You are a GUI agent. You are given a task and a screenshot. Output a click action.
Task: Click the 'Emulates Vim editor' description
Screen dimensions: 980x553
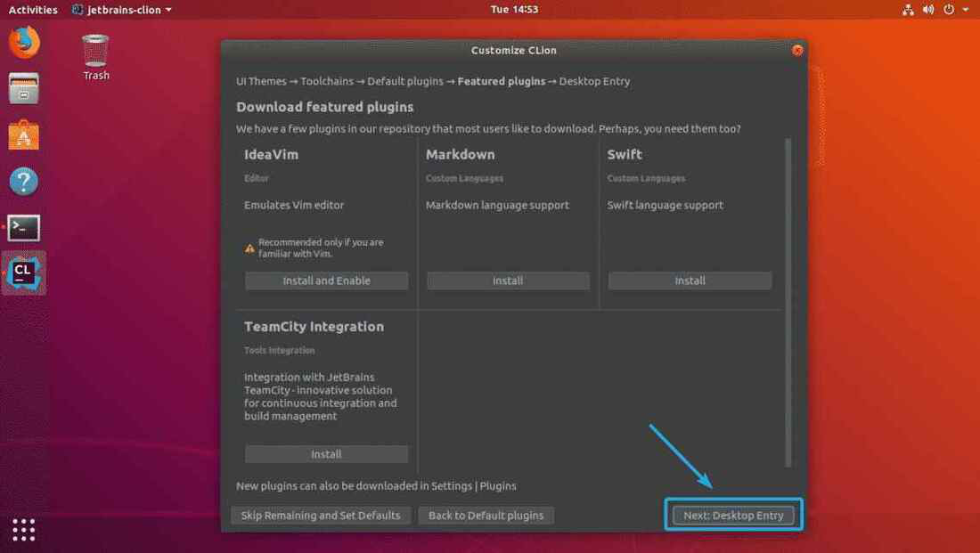coord(294,205)
